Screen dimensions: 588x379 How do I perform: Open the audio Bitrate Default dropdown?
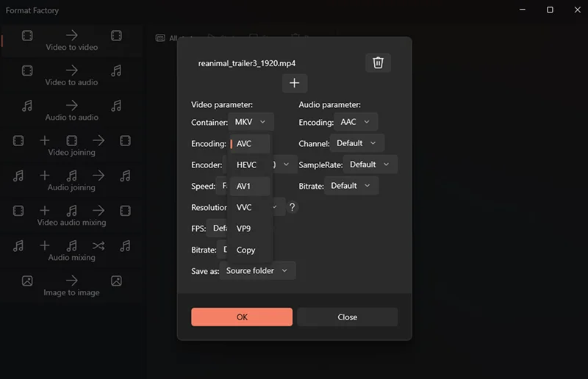[351, 186]
